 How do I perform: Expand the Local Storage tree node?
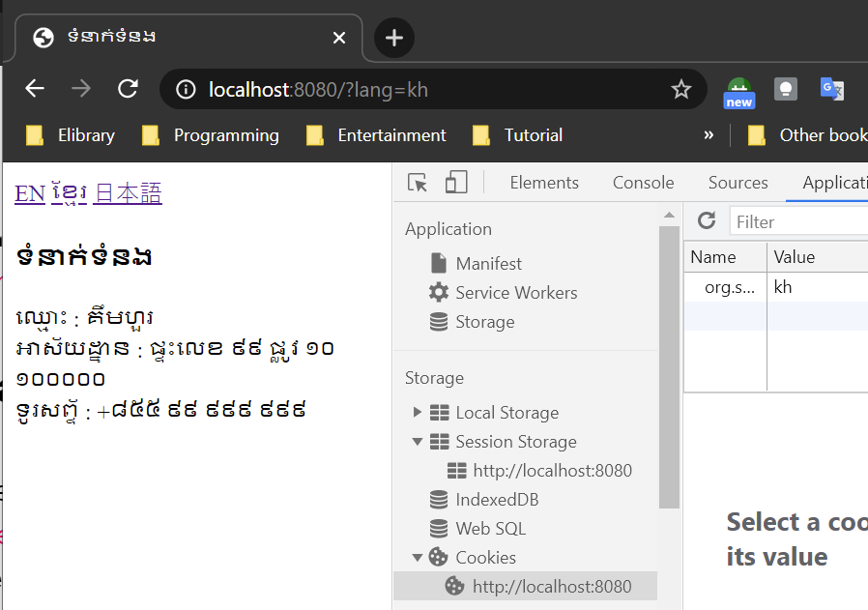(418, 413)
